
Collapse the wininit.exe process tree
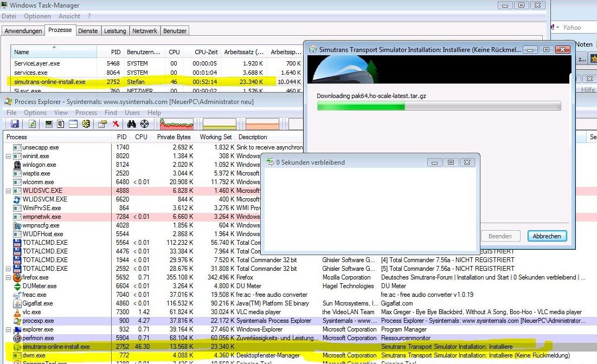[8, 156]
